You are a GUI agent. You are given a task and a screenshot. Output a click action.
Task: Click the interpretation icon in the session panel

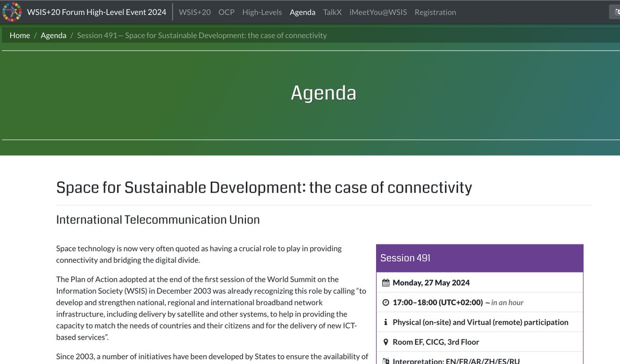click(385, 361)
